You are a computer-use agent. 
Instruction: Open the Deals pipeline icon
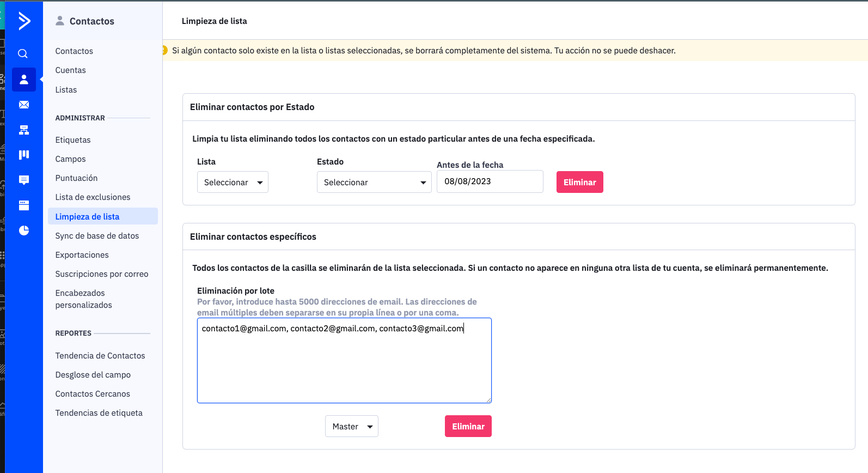click(x=24, y=155)
